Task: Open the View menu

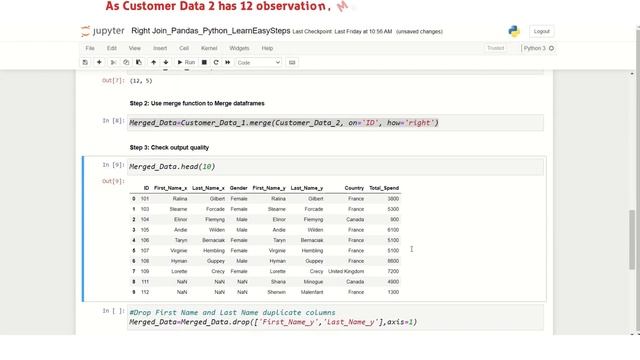Action: tap(135, 48)
